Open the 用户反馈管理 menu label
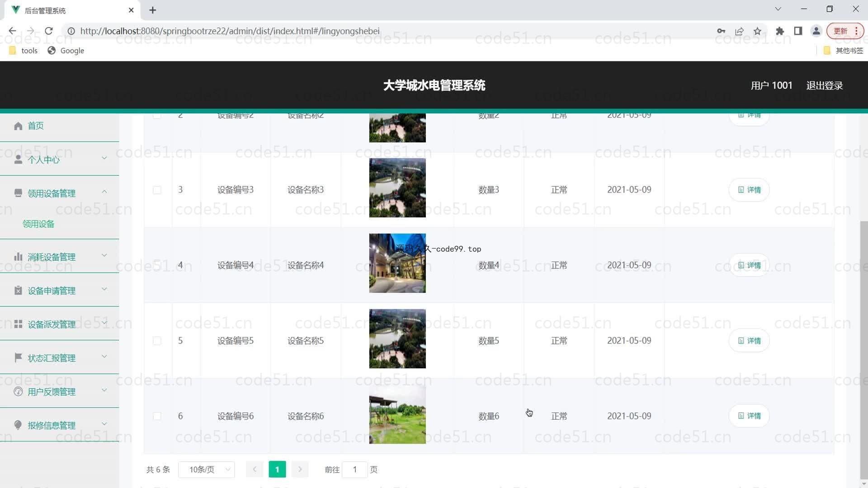 [52, 392]
